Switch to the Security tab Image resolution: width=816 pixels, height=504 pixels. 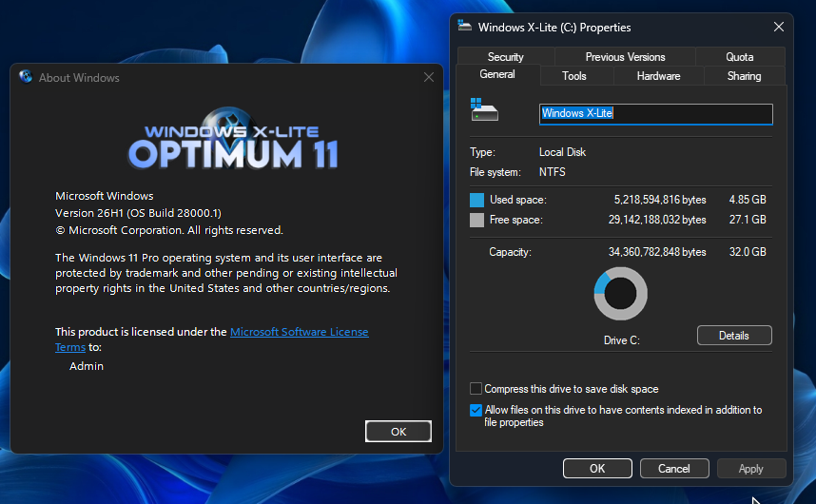point(505,57)
